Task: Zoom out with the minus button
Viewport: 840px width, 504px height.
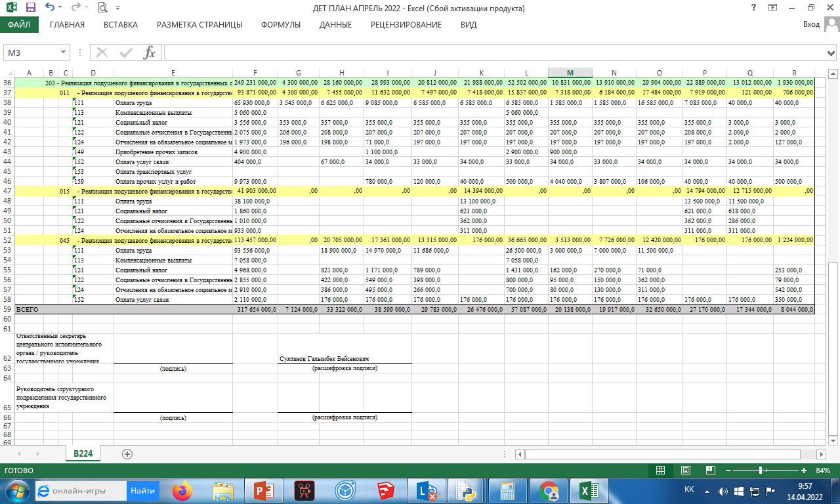Action: tap(728, 471)
